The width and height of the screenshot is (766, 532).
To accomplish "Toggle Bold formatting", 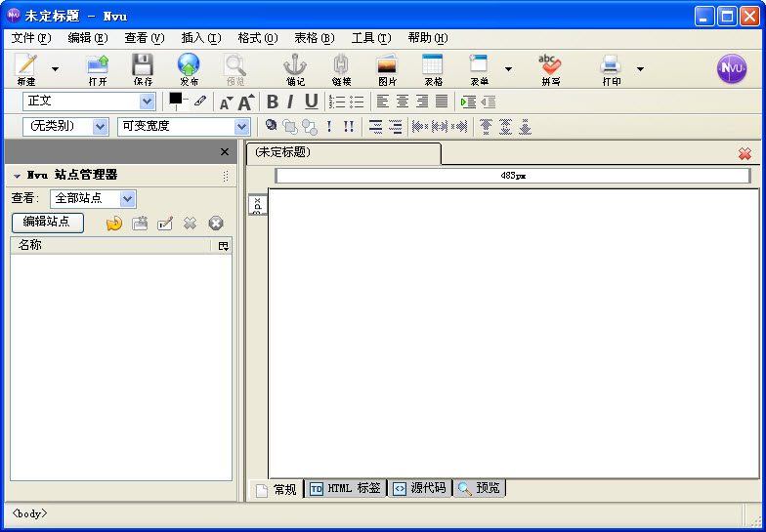I will click(x=273, y=102).
